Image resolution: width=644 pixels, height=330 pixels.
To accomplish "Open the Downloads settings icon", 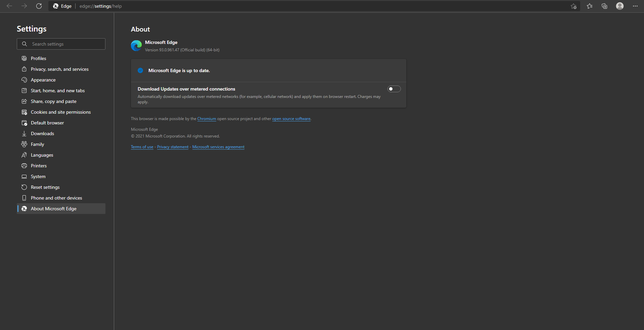I will click(24, 133).
